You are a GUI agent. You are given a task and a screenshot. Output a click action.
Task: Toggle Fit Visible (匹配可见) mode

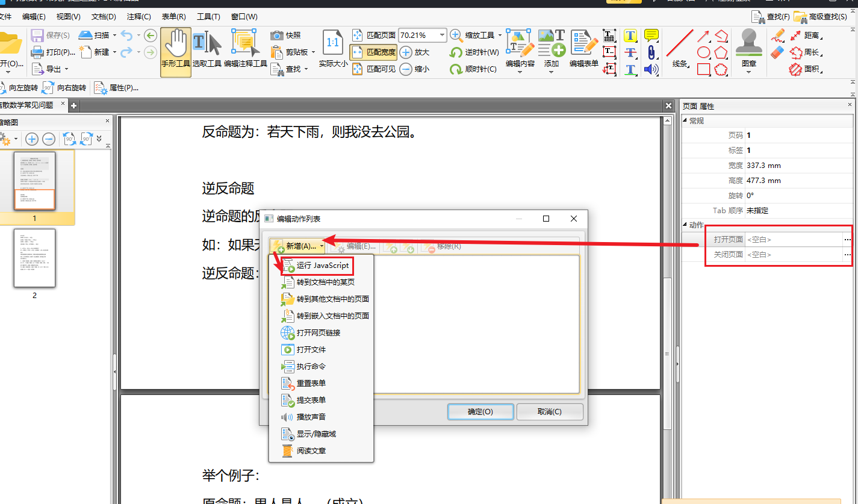point(373,69)
